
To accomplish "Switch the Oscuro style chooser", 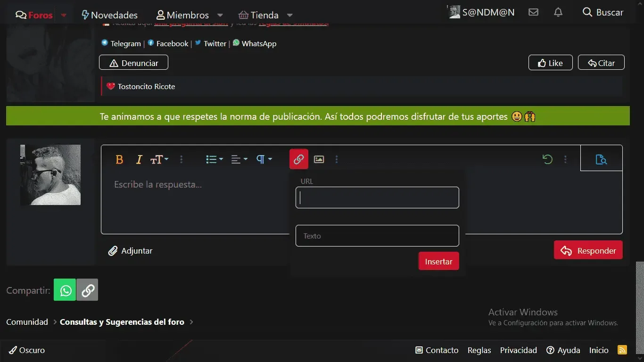I will click(27, 350).
